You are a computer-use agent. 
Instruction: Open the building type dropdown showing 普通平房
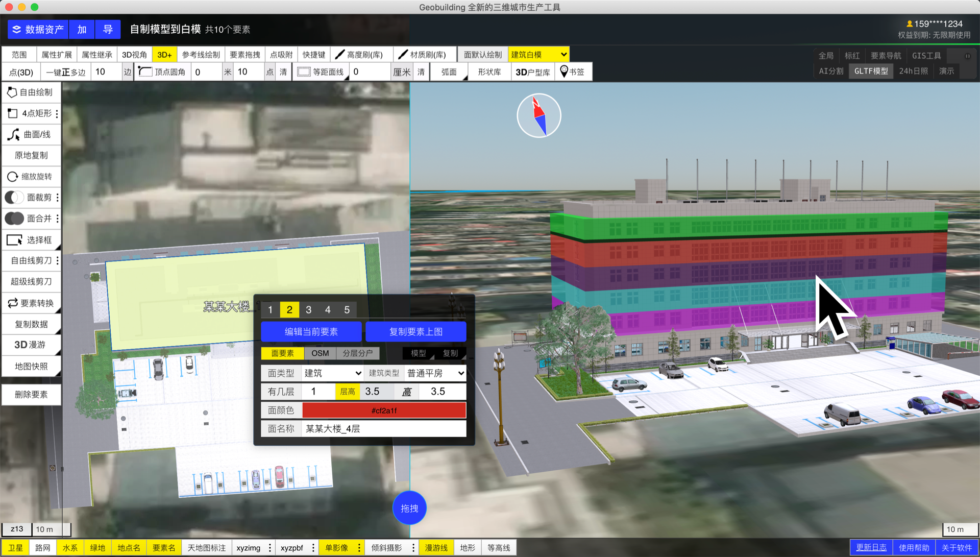[435, 373]
